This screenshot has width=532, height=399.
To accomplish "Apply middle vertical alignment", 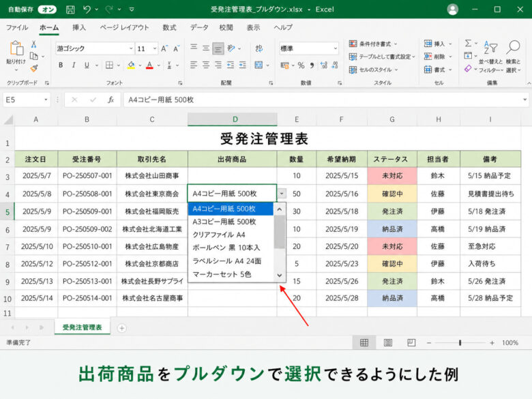I will (206, 48).
